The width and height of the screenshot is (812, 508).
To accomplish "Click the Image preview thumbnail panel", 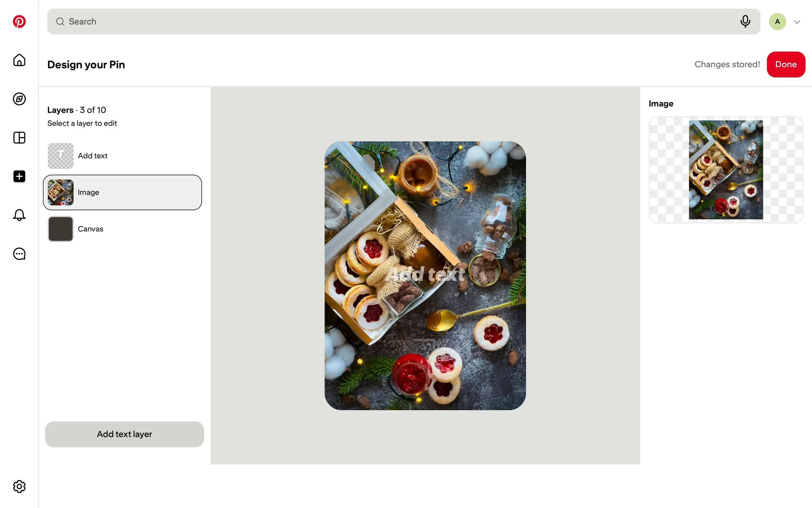I will (726, 170).
